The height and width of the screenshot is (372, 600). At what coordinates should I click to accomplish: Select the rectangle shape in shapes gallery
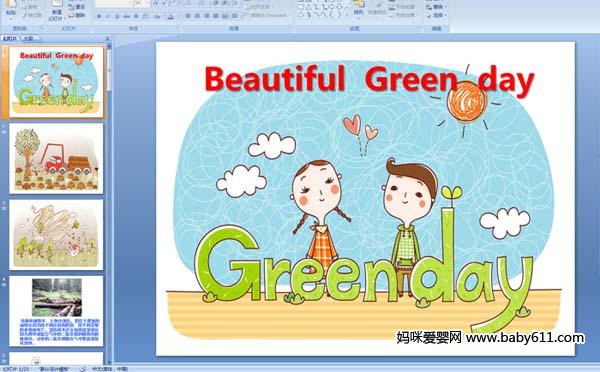(x=302, y=7)
